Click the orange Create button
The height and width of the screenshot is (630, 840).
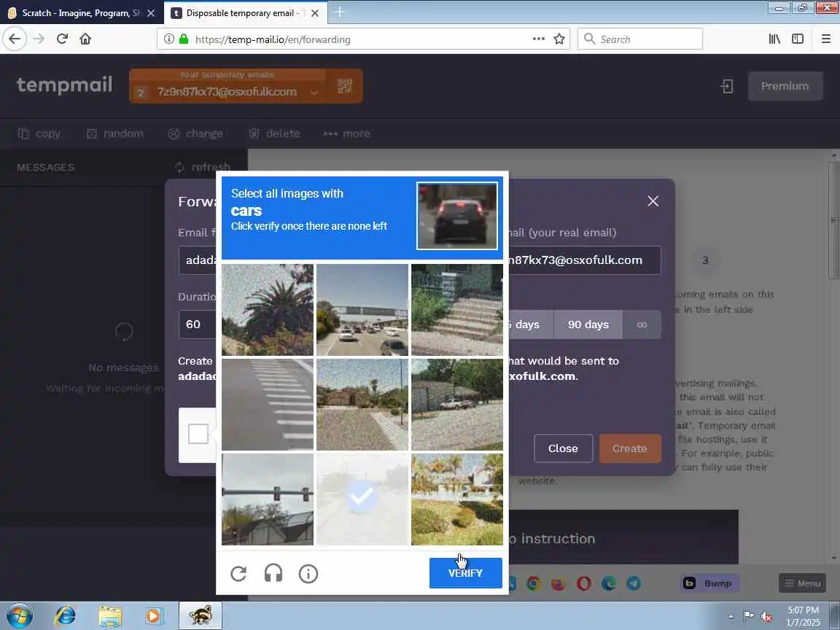coord(629,448)
